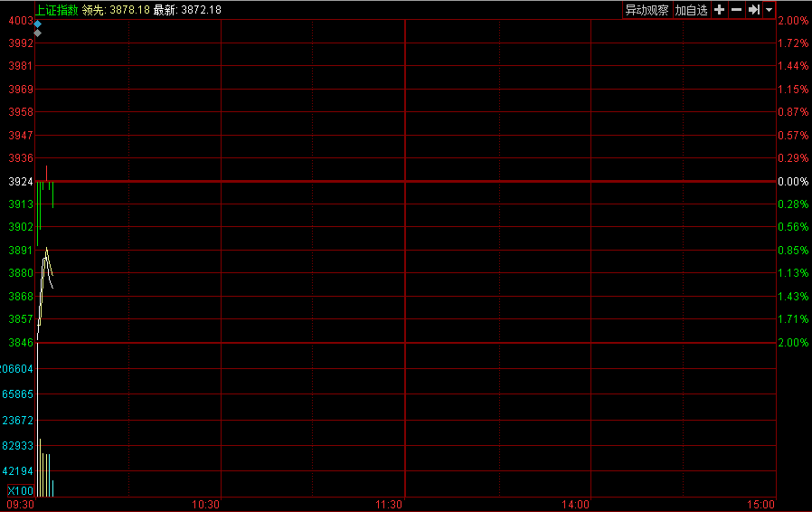
Task: Toggle the X100 volume multiplier box
Action: click(x=20, y=490)
